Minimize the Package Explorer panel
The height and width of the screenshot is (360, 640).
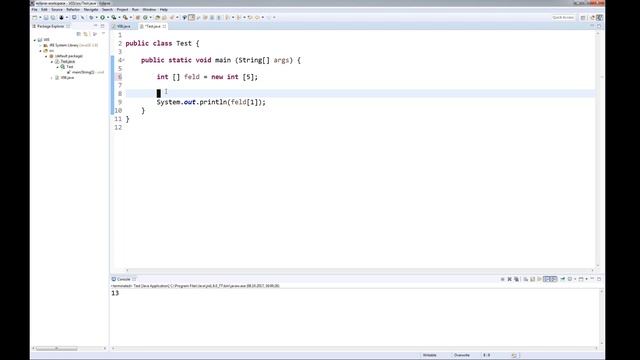(96, 26)
